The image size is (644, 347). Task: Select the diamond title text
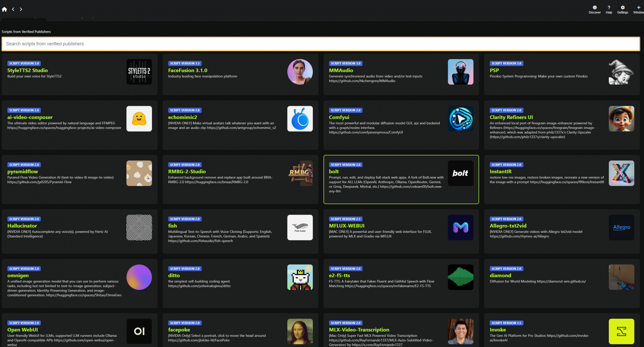pyautogui.click(x=500, y=275)
